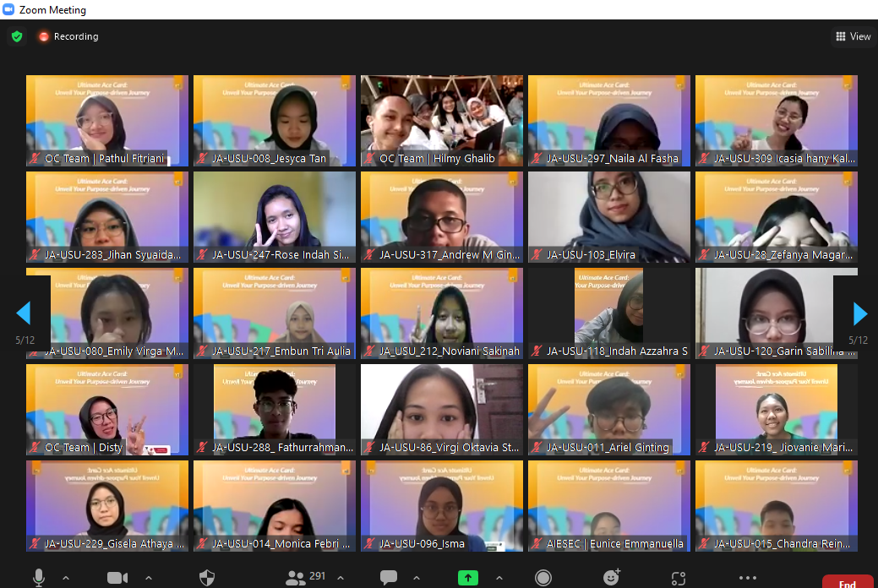The height and width of the screenshot is (588, 878).
Task: Expand audio options arrow beside microphone
Action: coord(66,578)
